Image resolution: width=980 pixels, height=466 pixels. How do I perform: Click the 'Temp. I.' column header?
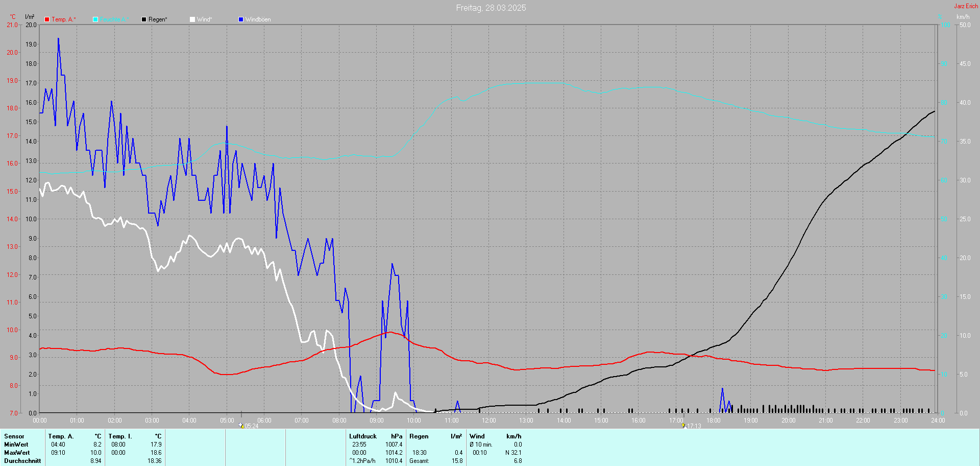pos(120,436)
